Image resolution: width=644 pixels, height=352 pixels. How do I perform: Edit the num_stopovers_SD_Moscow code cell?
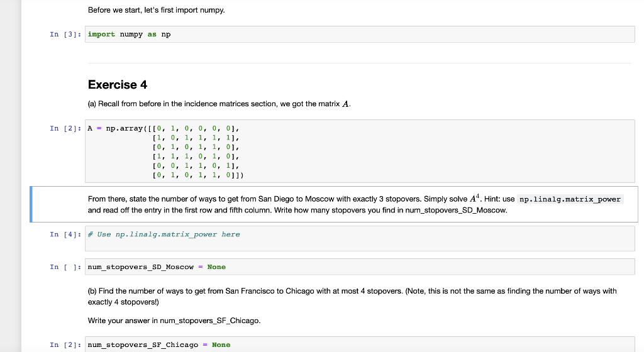pos(360,267)
